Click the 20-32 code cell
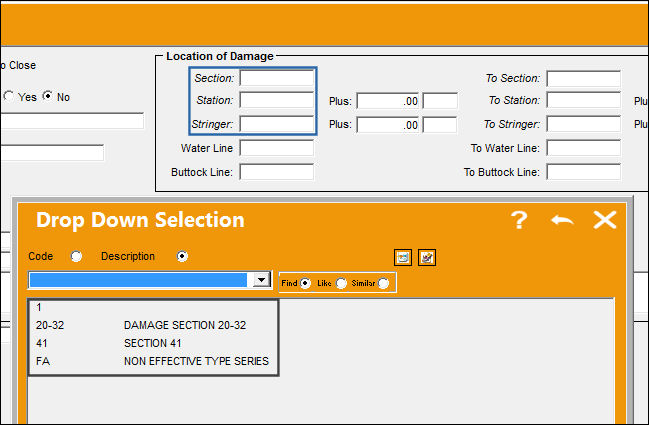Screen dimensions: 649x425 pyautogui.click(x=50, y=325)
